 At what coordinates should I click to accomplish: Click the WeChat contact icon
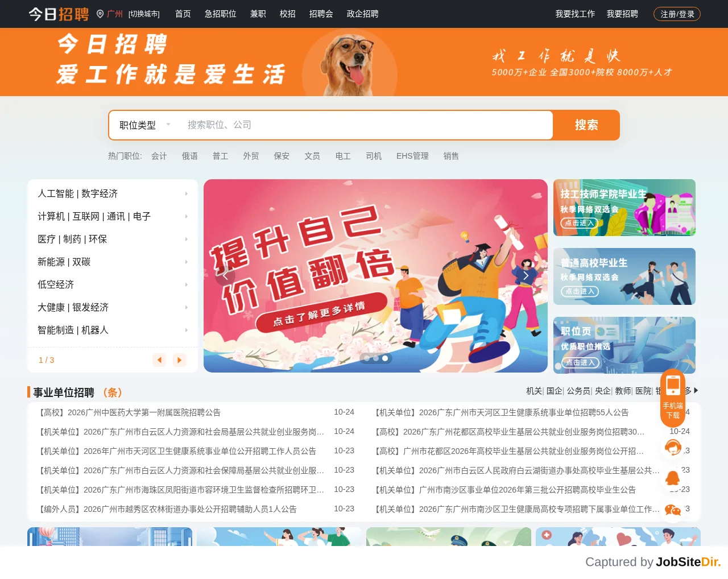pos(673,511)
